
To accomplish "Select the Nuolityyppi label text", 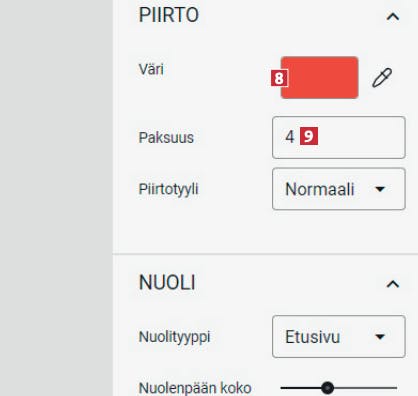I will click(174, 337).
